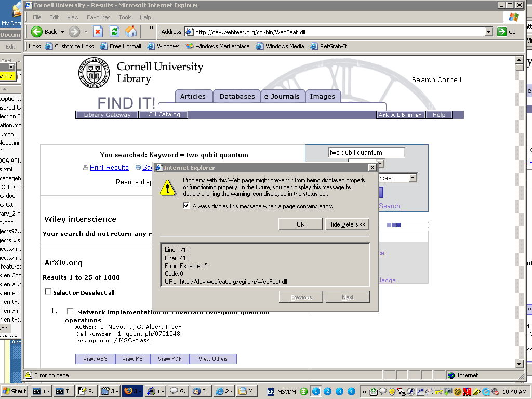
Task: Click the green Go arrow button
Action: coord(501,32)
